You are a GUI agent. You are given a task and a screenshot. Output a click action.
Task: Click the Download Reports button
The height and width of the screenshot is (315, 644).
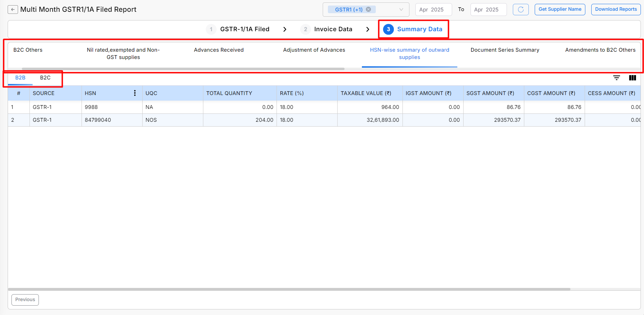[x=616, y=9]
